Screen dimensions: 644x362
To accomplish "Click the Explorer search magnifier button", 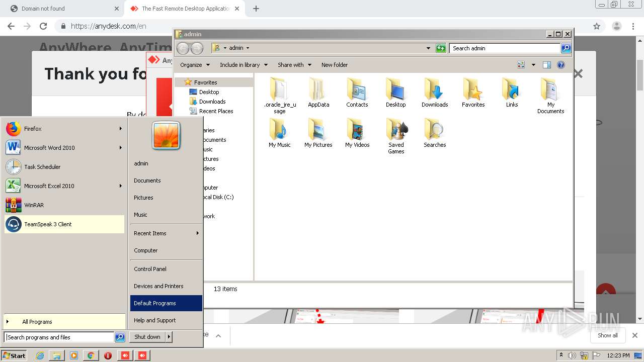I will click(x=566, y=48).
